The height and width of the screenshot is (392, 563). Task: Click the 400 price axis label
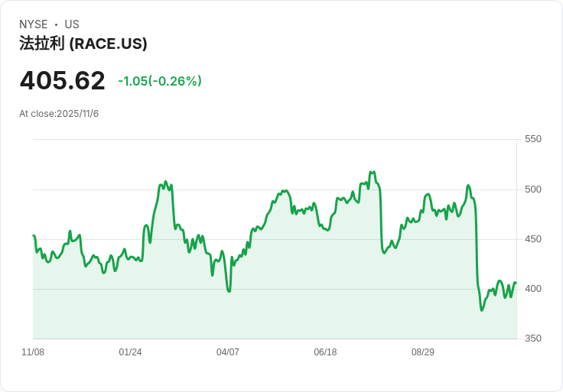pos(533,288)
